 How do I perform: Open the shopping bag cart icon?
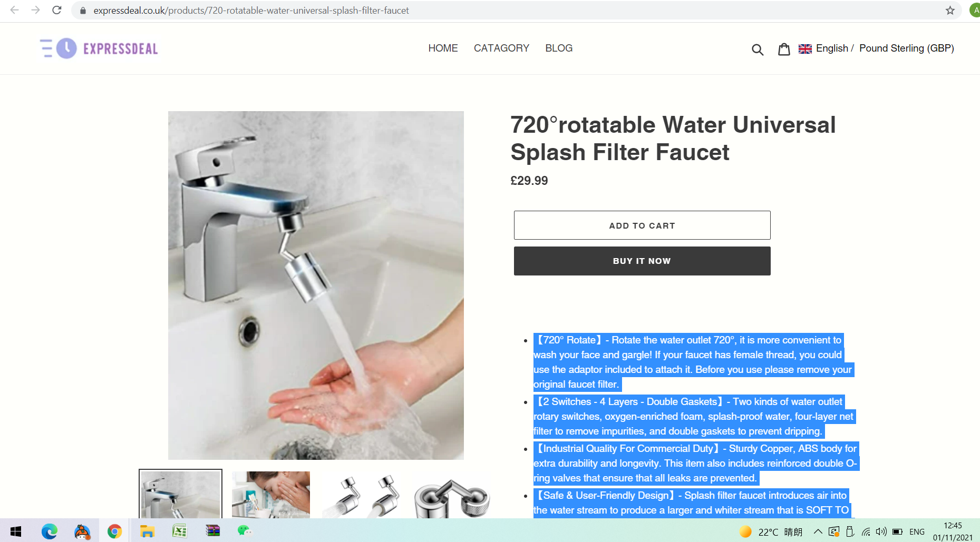[784, 49]
